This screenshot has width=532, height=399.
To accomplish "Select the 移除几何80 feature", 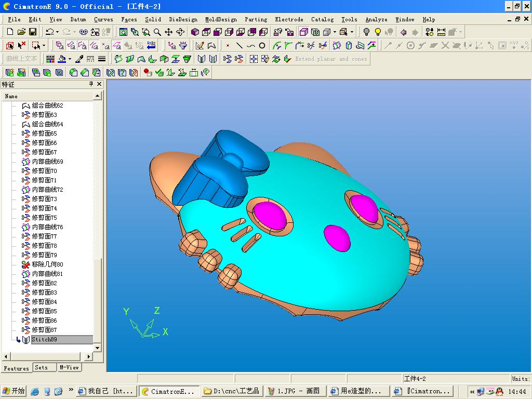I will (x=47, y=264).
